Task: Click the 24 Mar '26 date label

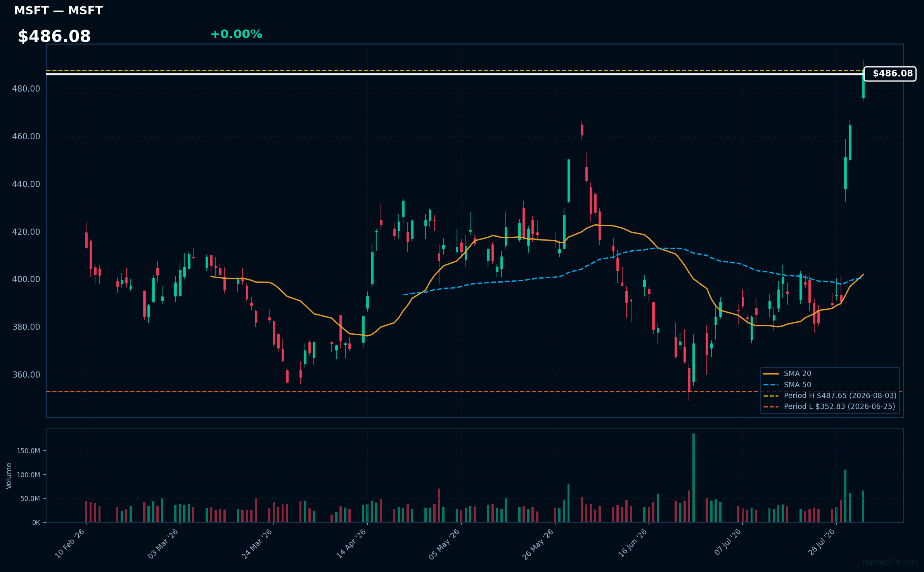Action: coord(257,544)
